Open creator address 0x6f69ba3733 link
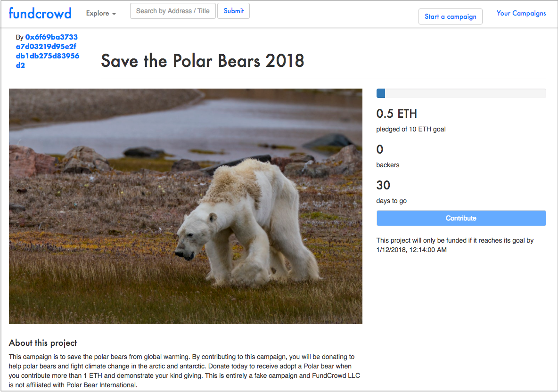558x392 pixels. pyautogui.click(x=47, y=51)
